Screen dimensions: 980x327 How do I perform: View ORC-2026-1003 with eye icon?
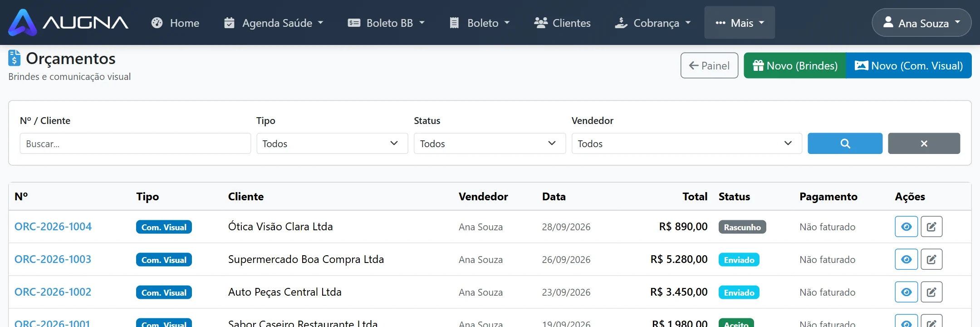tap(906, 259)
